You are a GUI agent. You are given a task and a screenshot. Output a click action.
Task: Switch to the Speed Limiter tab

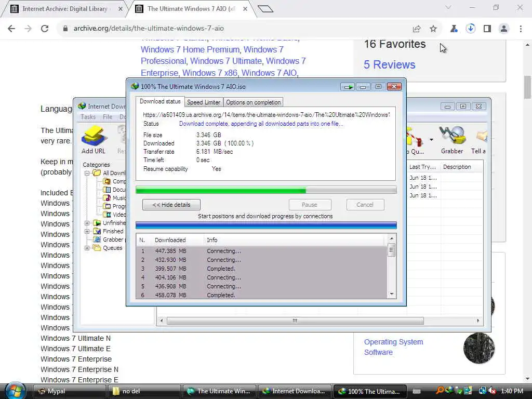pyautogui.click(x=204, y=102)
